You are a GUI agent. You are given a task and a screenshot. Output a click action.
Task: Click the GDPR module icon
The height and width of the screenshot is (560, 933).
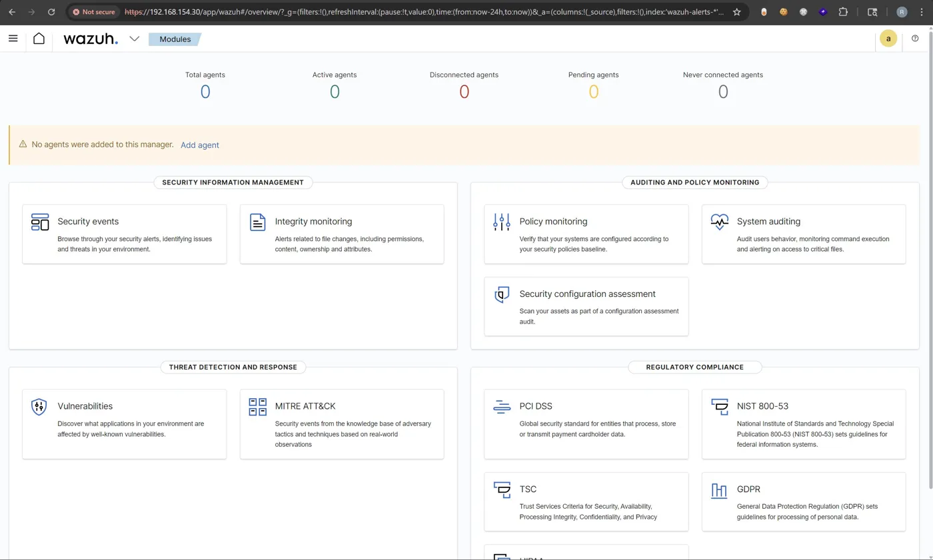[719, 491]
